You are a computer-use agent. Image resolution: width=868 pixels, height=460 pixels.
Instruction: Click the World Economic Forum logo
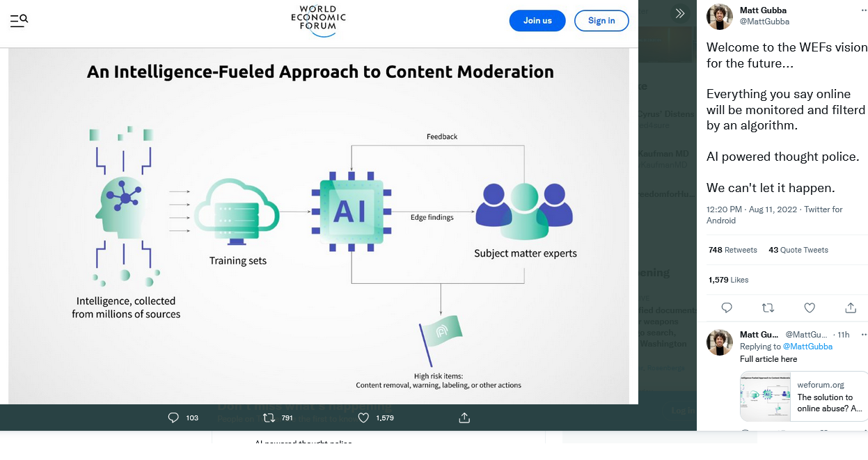coord(318,21)
